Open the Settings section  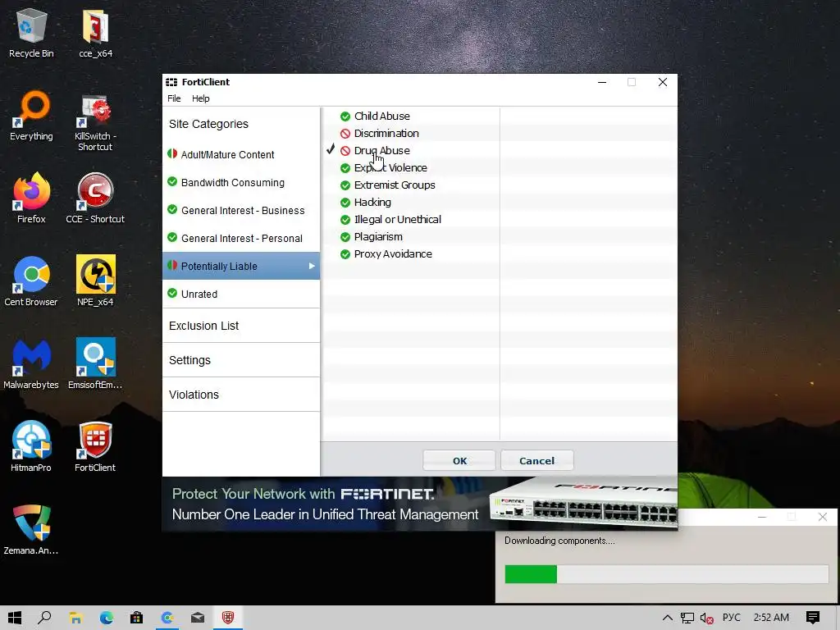pos(241,360)
